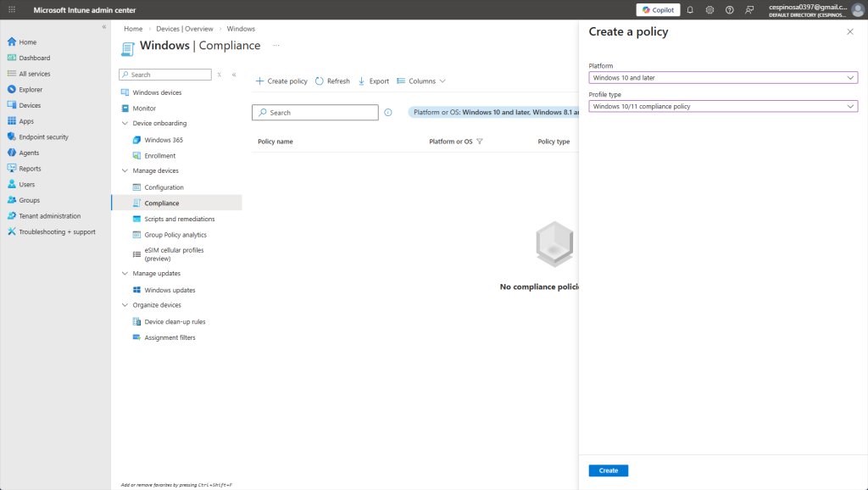
Task: Click the search info icon
Action: pyautogui.click(x=388, y=113)
